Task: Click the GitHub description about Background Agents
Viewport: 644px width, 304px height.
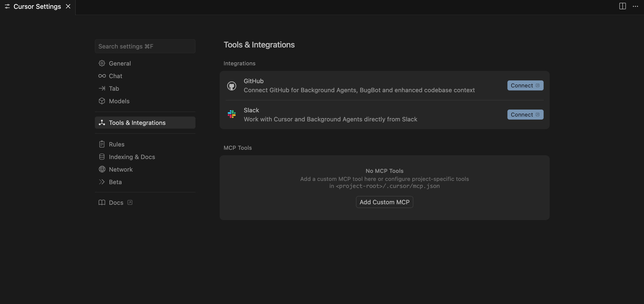Action: point(359,90)
